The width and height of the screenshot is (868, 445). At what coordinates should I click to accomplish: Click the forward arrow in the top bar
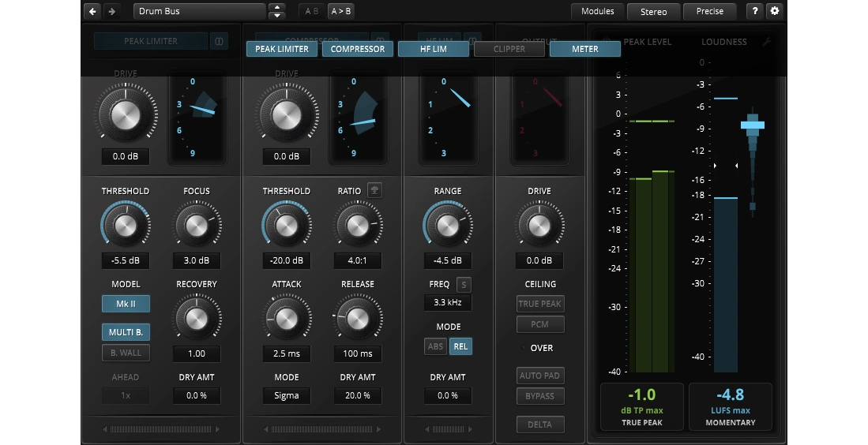[x=111, y=11]
